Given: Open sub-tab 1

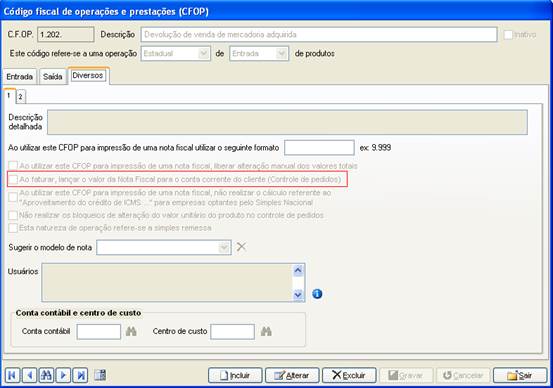Looking at the screenshot, I should click(x=9, y=96).
